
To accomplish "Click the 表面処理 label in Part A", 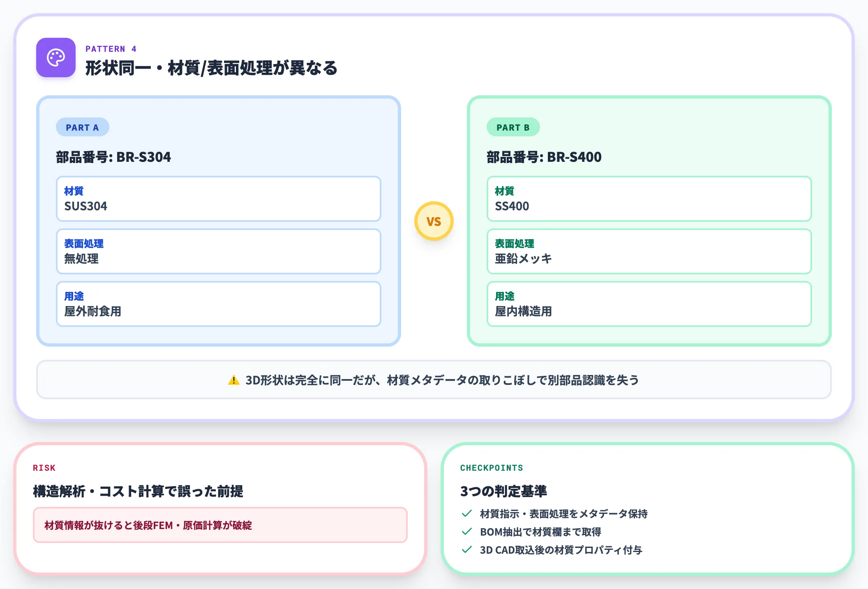I will (84, 244).
